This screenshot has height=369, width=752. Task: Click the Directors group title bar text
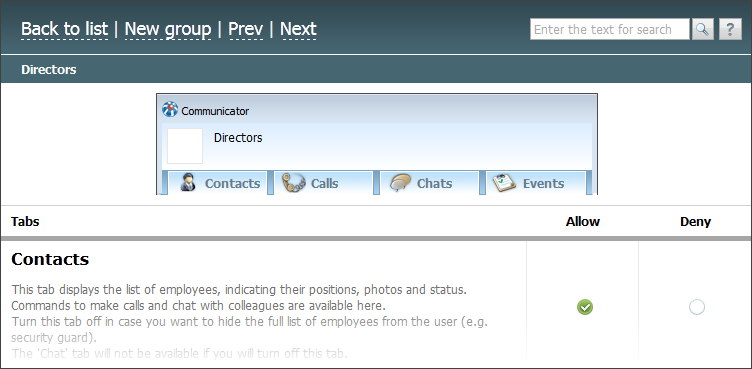pyautogui.click(x=48, y=70)
